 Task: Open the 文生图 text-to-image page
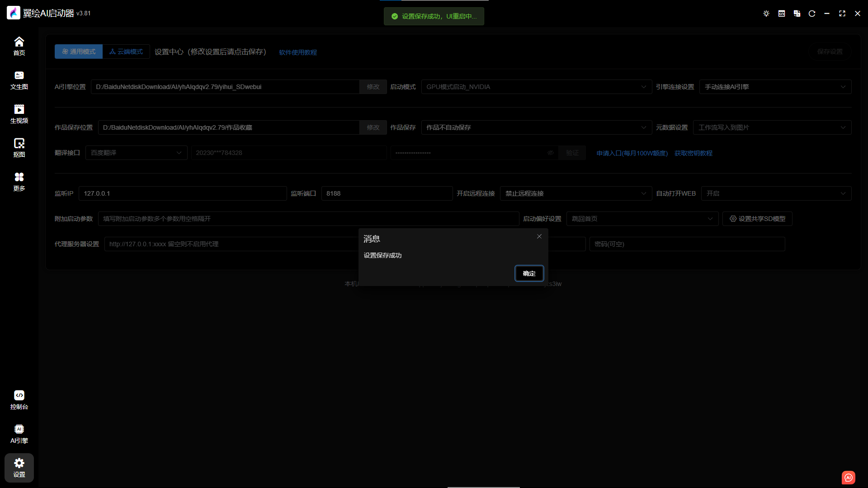pyautogui.click(x=19, y=80)
